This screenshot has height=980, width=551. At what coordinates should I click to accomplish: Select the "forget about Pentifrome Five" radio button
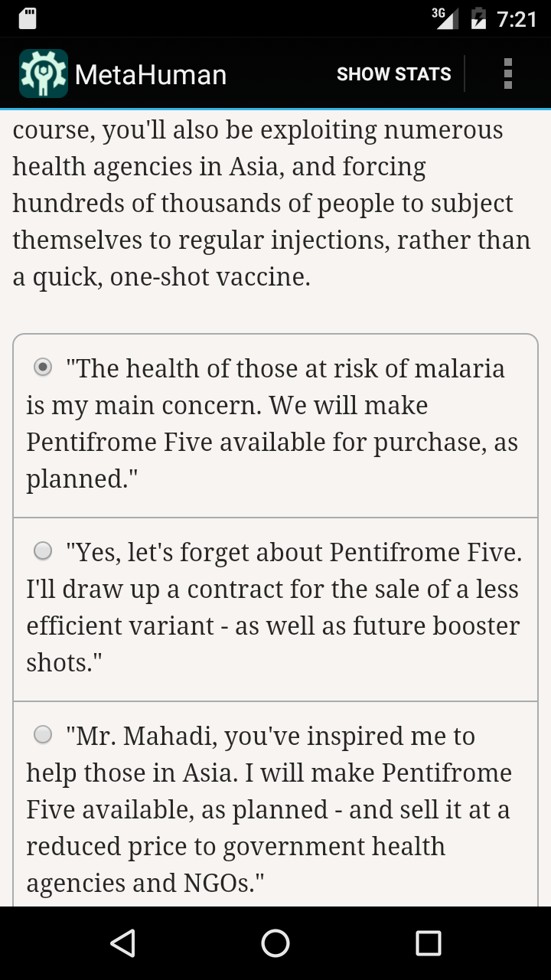coord(44,550)
